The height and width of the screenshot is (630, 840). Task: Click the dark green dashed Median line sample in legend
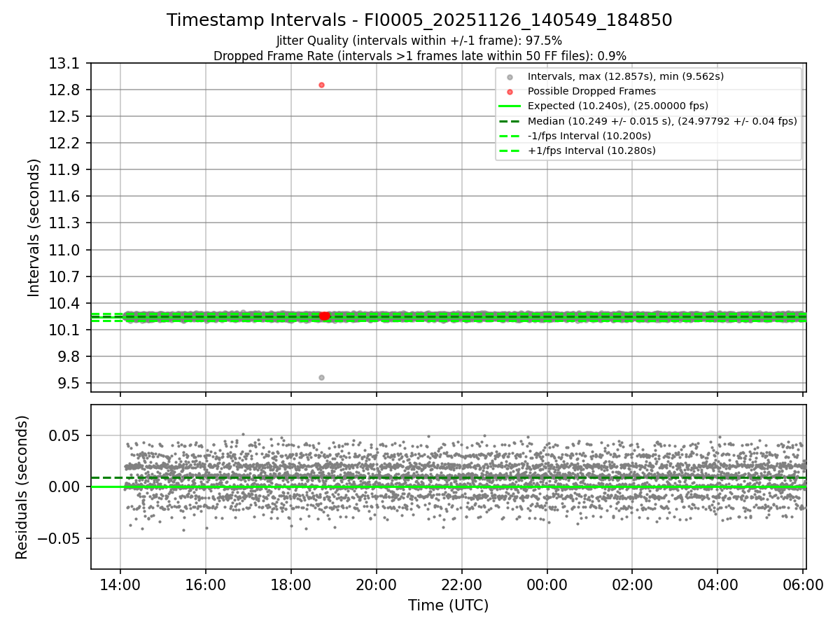tap(510, 121)
